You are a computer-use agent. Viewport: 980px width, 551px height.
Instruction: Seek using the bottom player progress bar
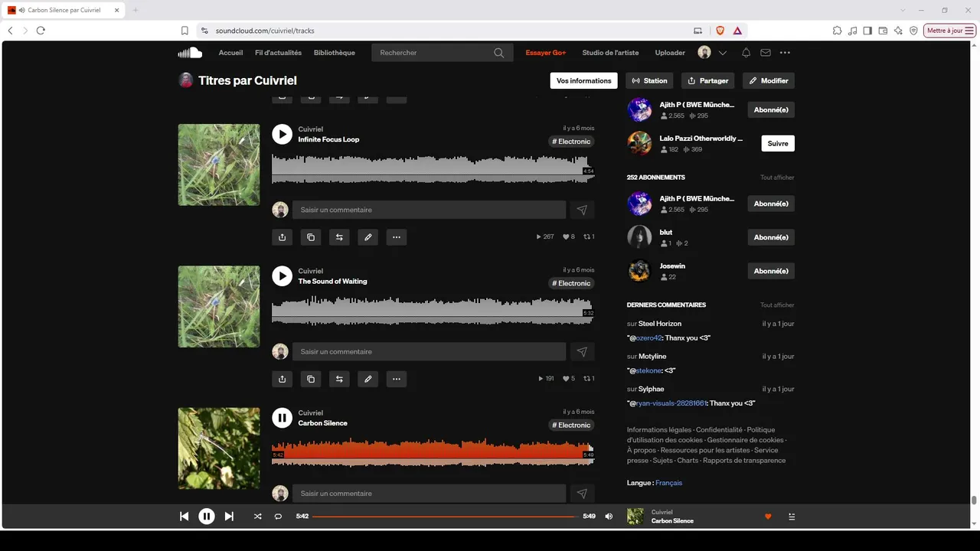446,517
